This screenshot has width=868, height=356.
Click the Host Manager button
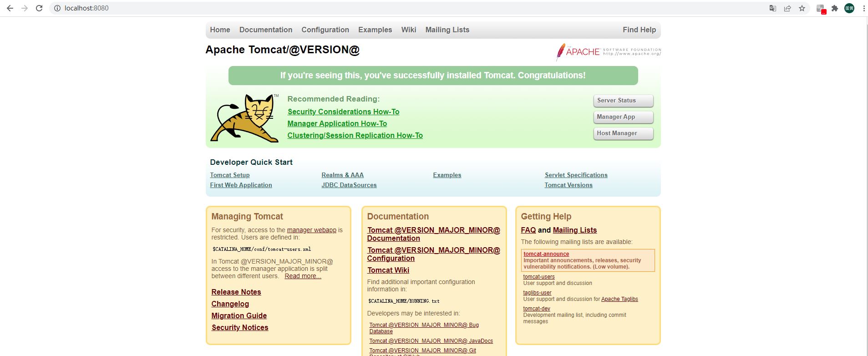pyautogui.click(x=623, y=133)
